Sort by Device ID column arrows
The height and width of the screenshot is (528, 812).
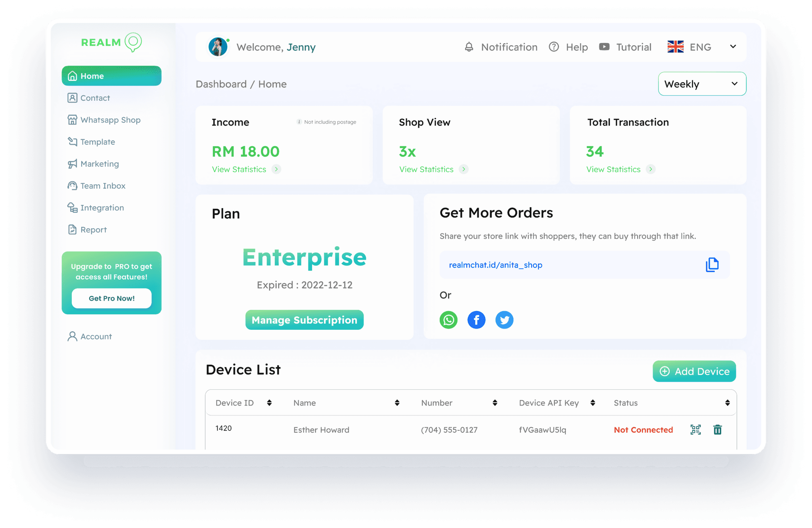click(269, 403)
